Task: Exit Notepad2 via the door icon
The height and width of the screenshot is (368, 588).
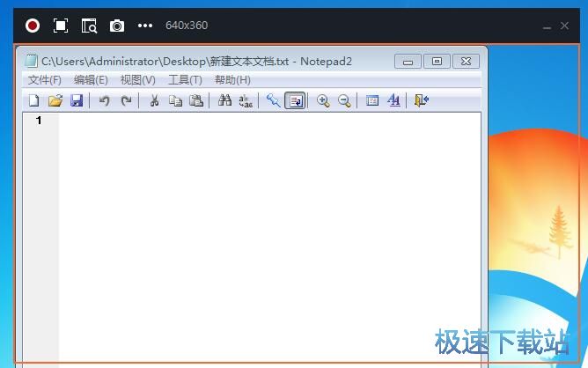Action: 422,100
